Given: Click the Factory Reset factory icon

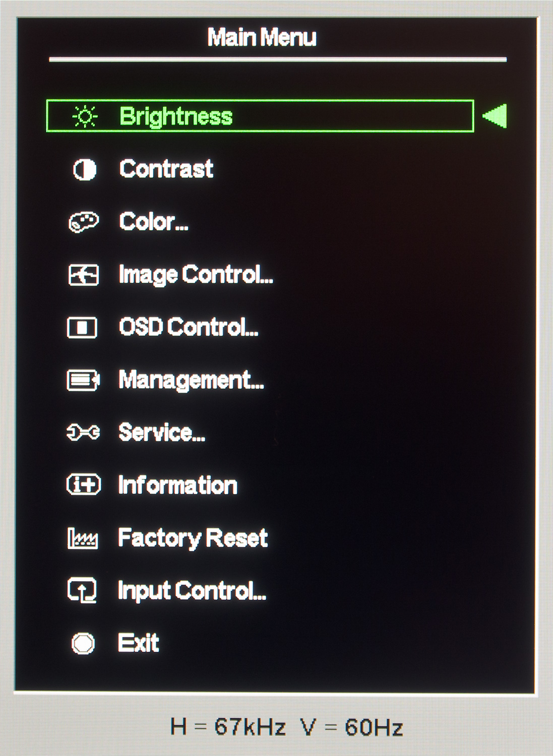Looking at the screenshot, I should 83,538.
